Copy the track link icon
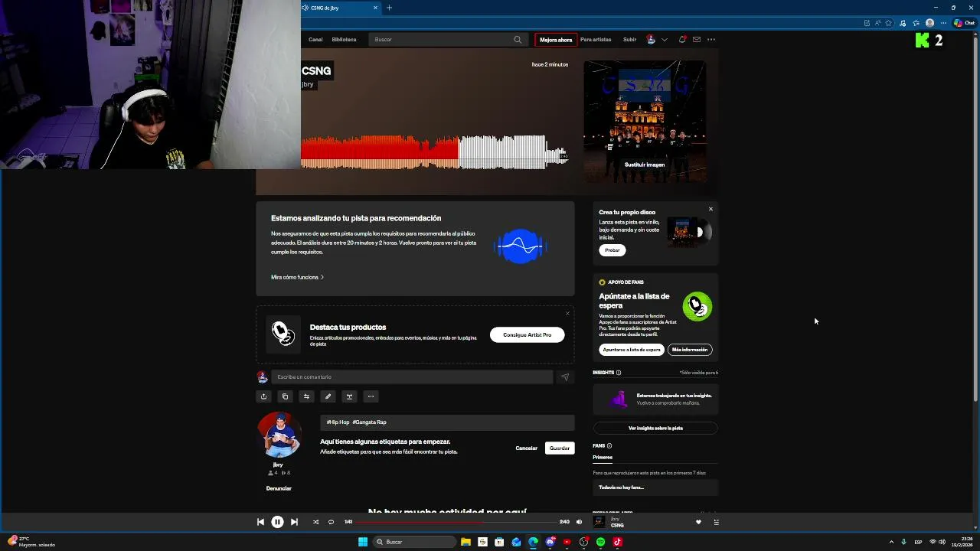Image resolution: width=980 pixels, height=551 pixels. [x=285, y=396]
